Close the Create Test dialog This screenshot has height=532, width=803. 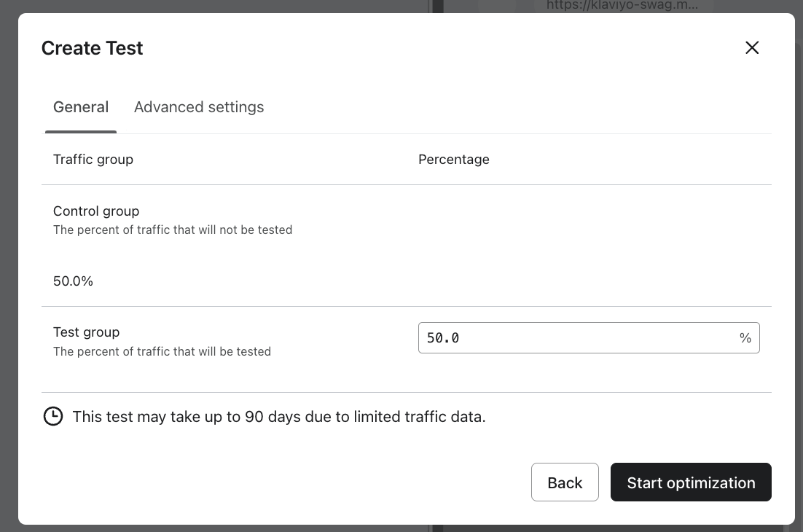752,48
